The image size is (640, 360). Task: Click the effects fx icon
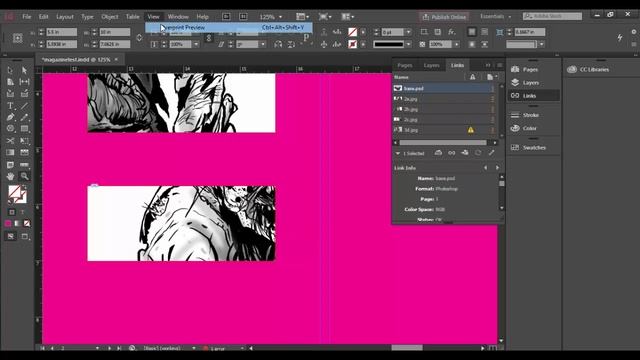[451, 32]
